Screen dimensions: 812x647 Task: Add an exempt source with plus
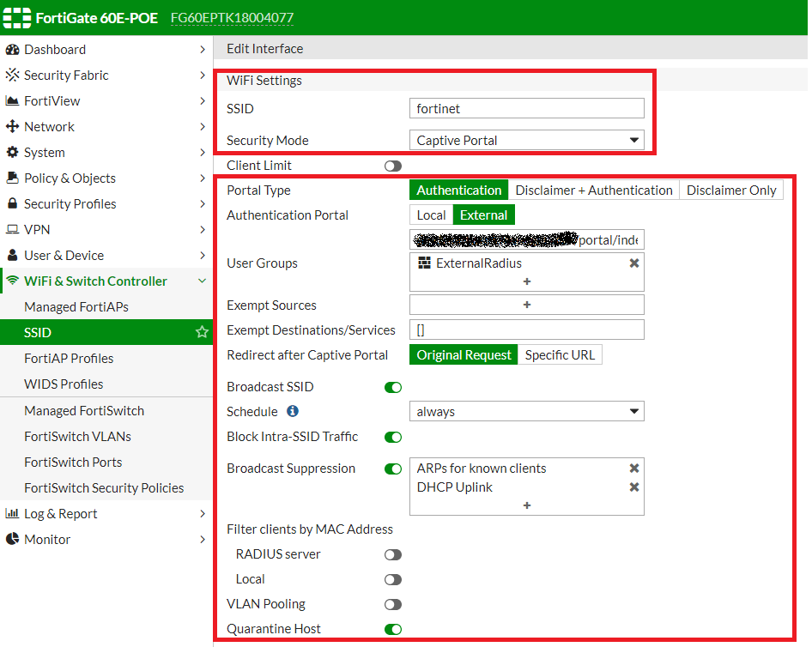pos(526,305)
